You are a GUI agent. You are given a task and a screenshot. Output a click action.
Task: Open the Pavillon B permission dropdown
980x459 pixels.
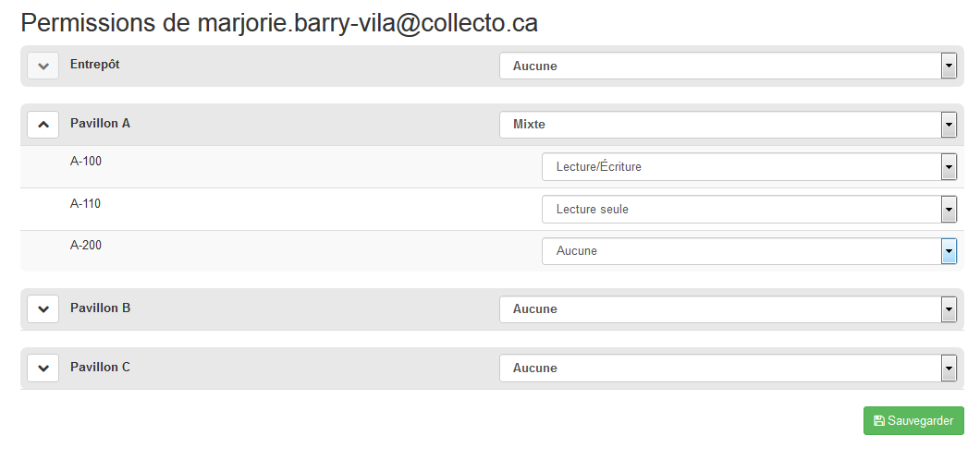(x=719, y=309)
